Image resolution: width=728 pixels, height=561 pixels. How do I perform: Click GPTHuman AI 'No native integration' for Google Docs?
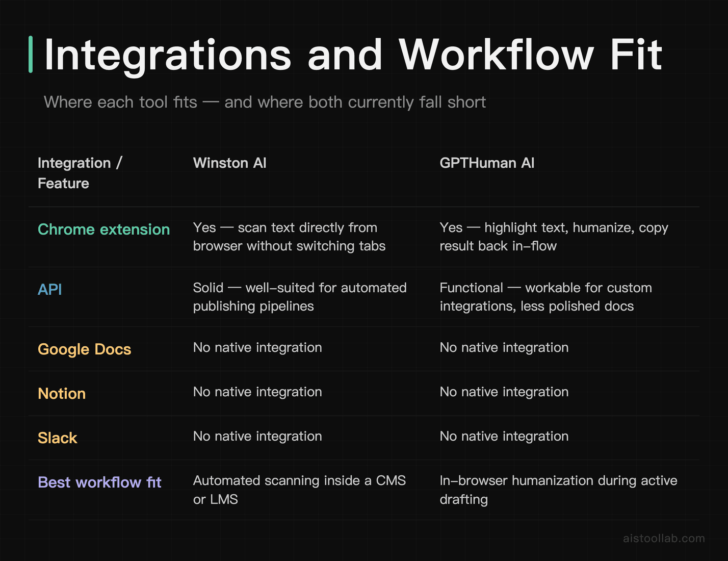504,347
